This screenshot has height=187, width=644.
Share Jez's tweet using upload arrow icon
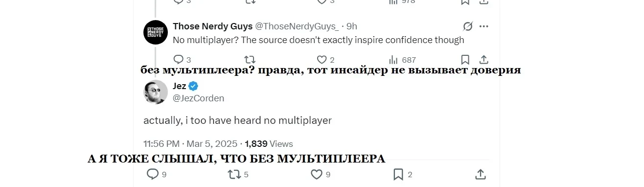tap(481, 174)
